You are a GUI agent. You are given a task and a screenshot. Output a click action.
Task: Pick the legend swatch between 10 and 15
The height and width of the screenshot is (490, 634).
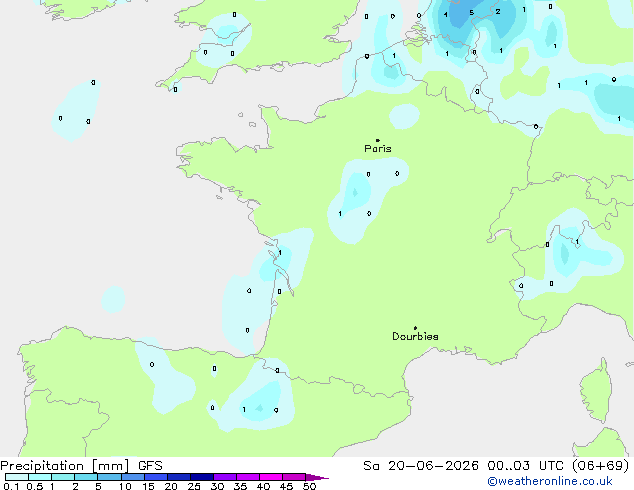(x=133, y=477)
